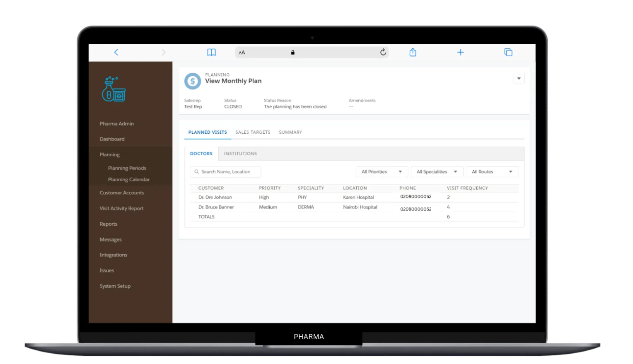The height and width of the screenshot is (364, 633).
Task: Switch to the Sales Targets tab
Action: coord(253,133)
